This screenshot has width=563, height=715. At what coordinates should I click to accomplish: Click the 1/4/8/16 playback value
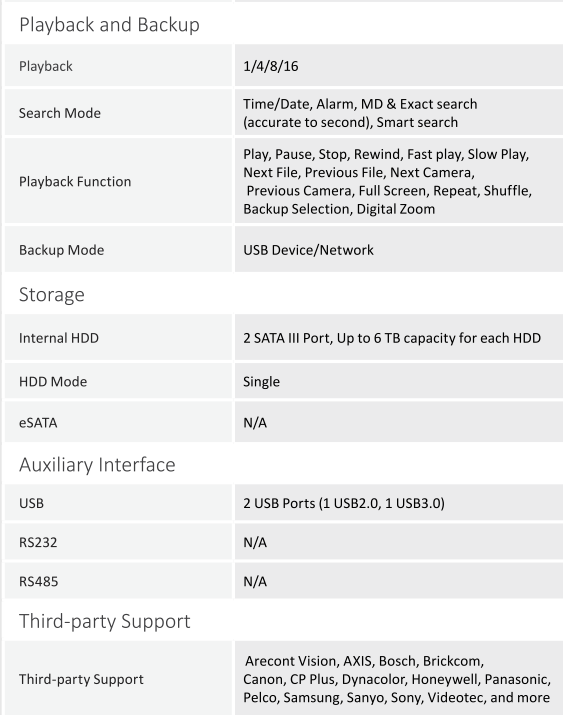pyautogui.click(x=271, y=66)
